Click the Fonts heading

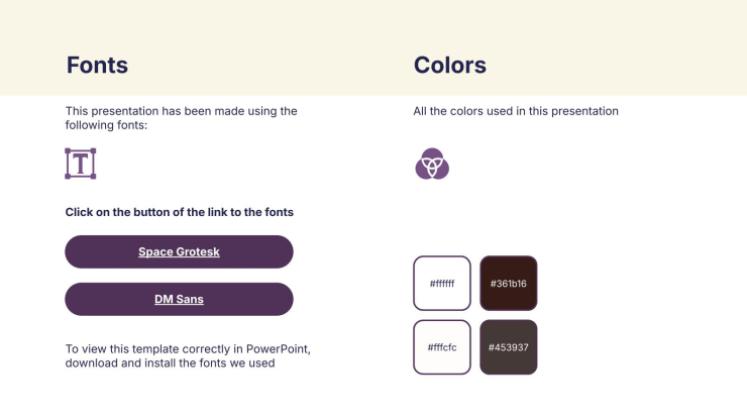(x=97, y=66)
